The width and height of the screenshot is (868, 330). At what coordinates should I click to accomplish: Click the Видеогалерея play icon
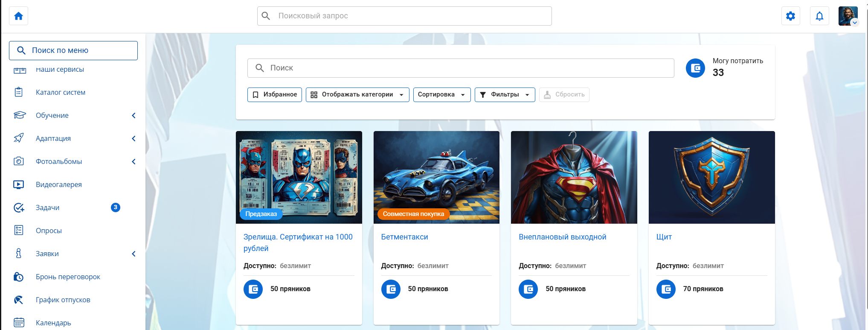click(19, 184)
